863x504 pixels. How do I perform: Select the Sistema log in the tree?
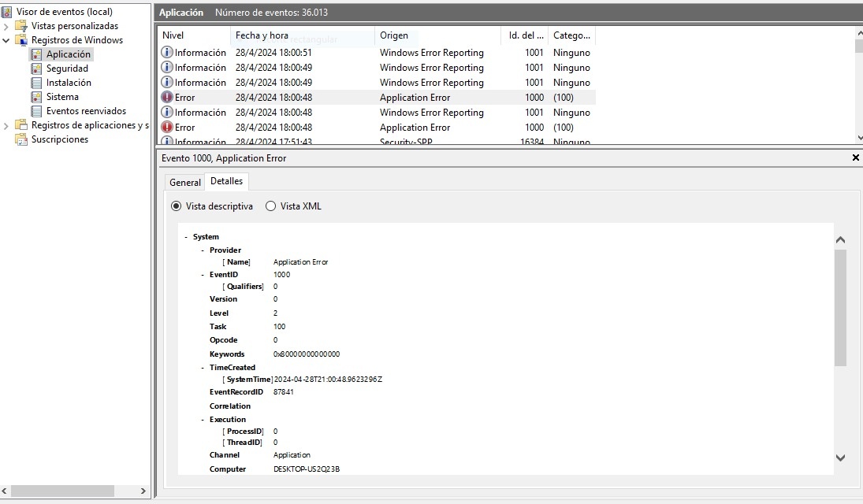click(62, 97)
